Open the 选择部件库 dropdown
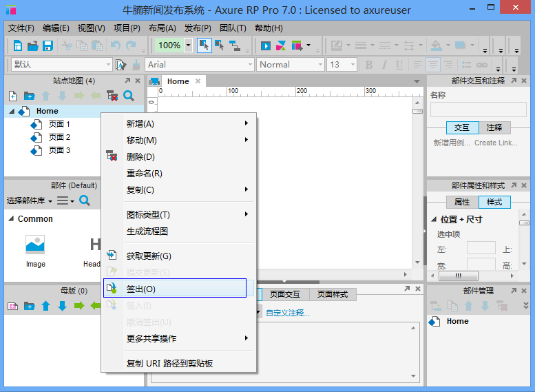This screenshot has width=535, height=392. point(30,200)
